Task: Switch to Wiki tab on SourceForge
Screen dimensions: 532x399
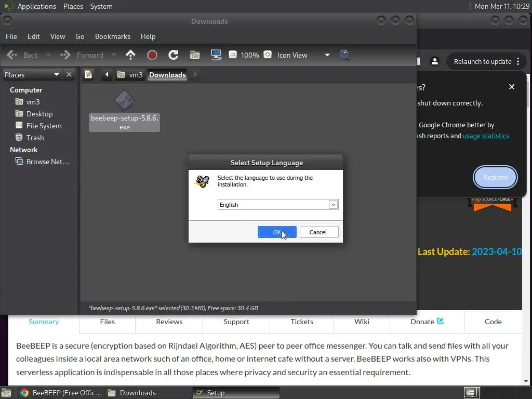Action: tap(362, 322)
